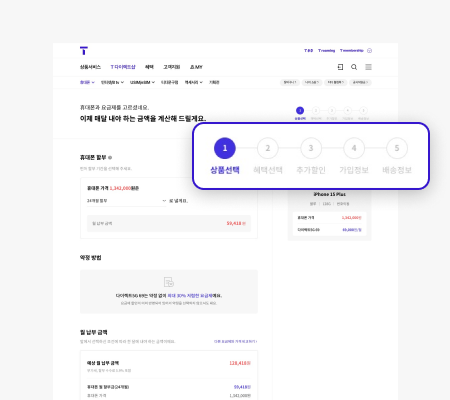Select step 5 circle 배송정보
Image resolution: width=450 pixels, height=400 pixels.
pyautogui.click(x=397, y=148)
